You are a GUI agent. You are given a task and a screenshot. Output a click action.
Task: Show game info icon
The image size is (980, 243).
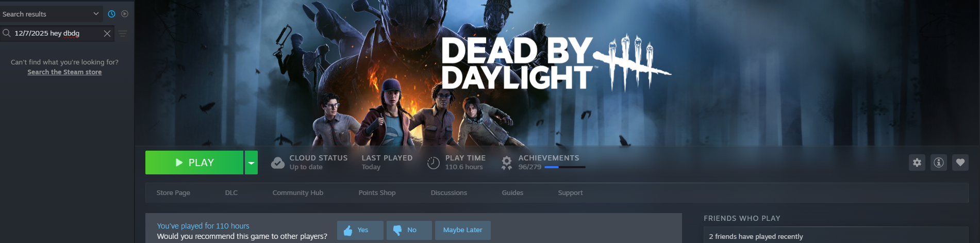click(939, 163)
